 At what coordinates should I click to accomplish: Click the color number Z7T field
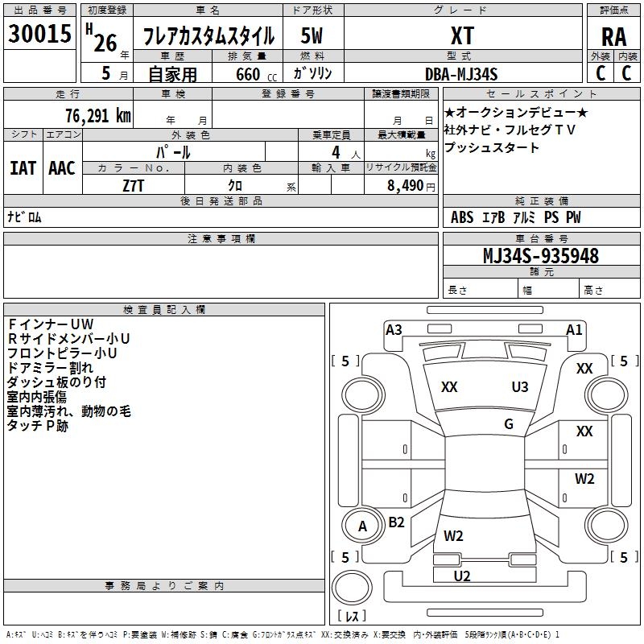(133, 186)
